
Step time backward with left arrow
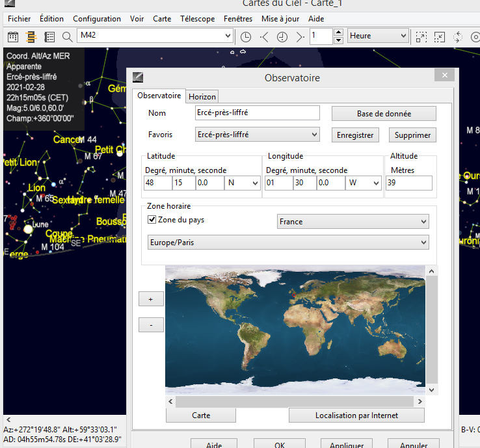click(x=264, y=36)
